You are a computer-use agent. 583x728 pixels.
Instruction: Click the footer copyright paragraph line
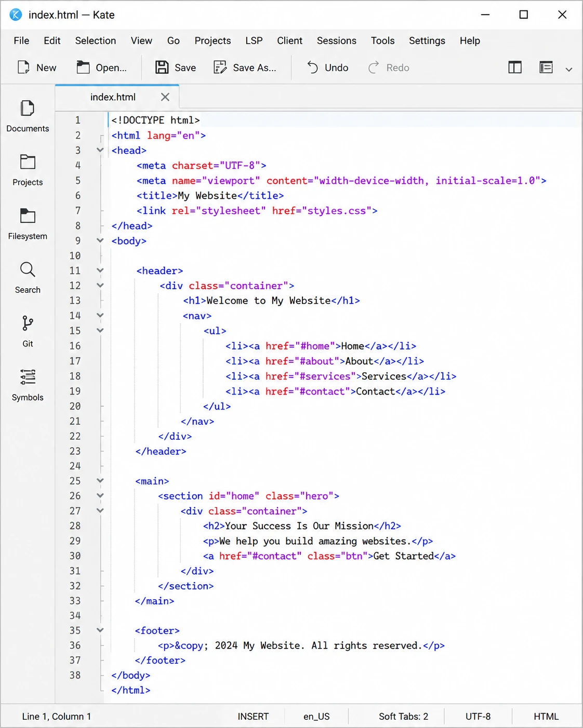point(301,645)
